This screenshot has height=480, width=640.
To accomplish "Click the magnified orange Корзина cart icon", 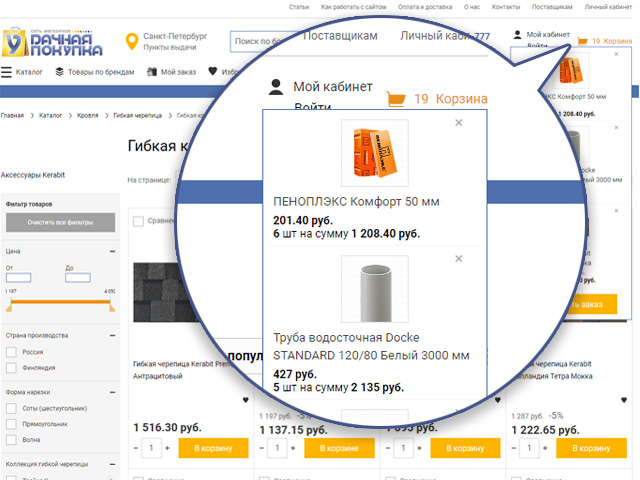I will (397, 99).
